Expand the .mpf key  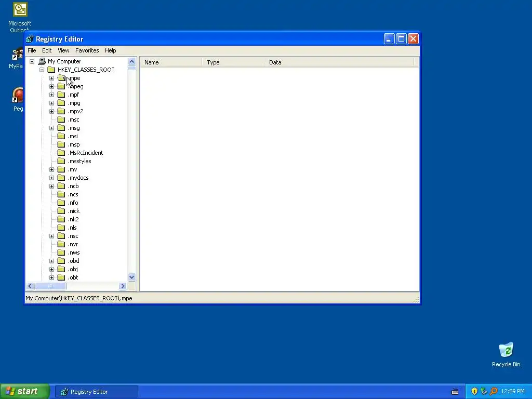(51, 95)
